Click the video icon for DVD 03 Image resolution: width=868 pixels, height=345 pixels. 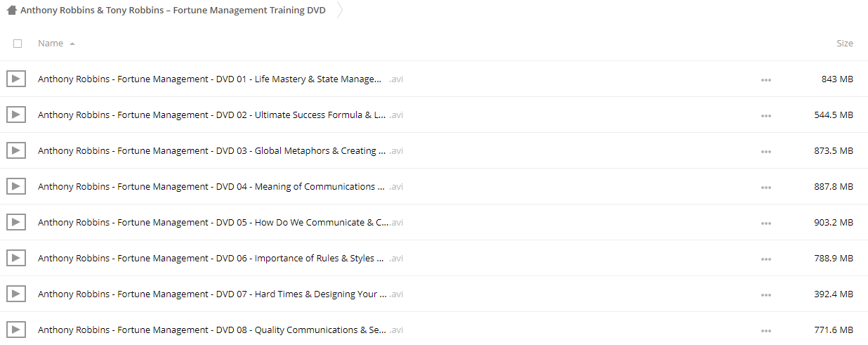point(16,150)
